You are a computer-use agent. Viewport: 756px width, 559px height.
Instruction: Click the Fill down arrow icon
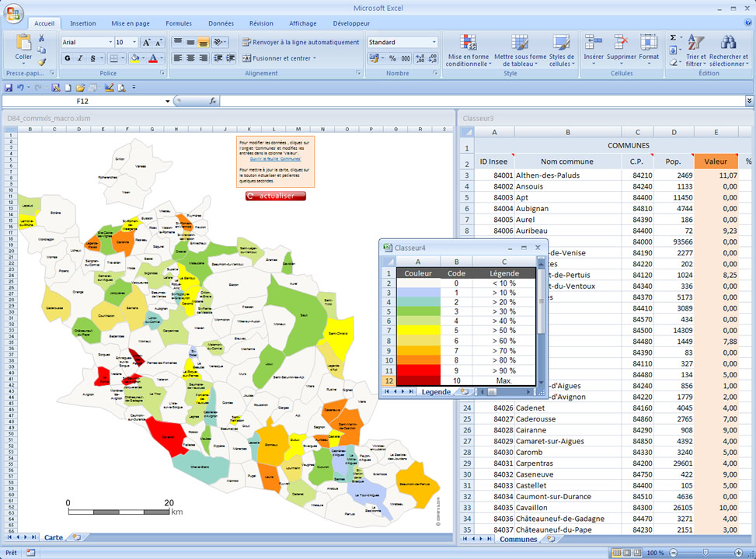(673, 50)
